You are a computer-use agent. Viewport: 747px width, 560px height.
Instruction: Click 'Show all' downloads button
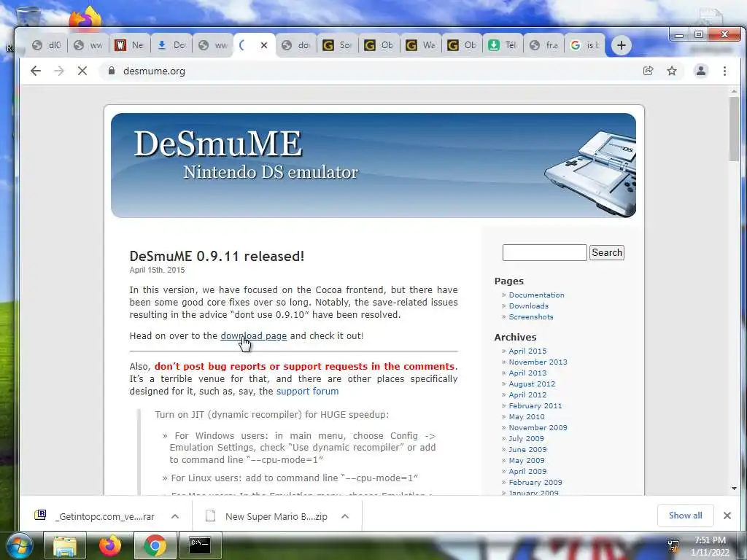[x=685, y=516]
